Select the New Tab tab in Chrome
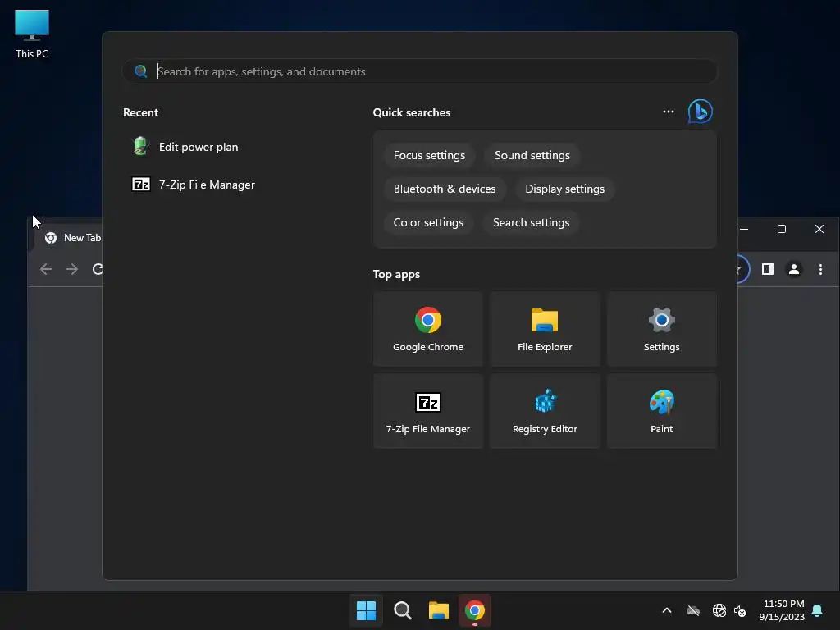This screenshot has width=840, height=630. (73, 238)
